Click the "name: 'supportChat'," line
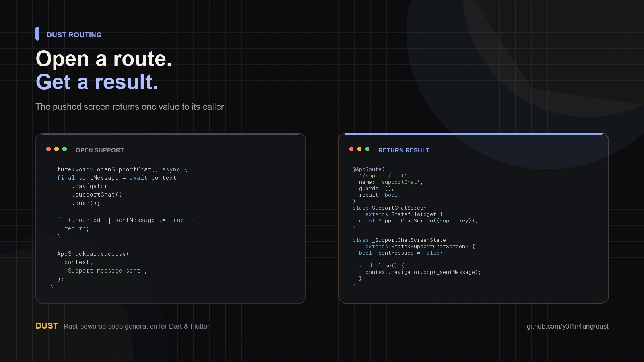Viewport: 644px width, 362px height. pos(391,182)
